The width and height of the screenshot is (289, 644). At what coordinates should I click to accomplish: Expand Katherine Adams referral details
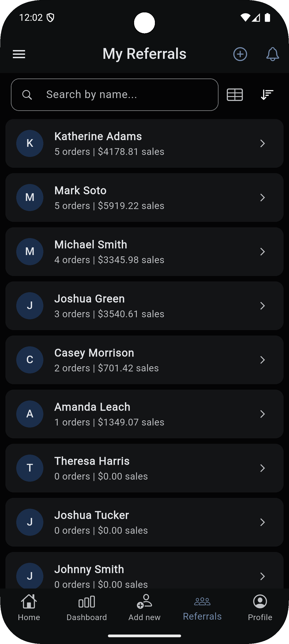144,143
